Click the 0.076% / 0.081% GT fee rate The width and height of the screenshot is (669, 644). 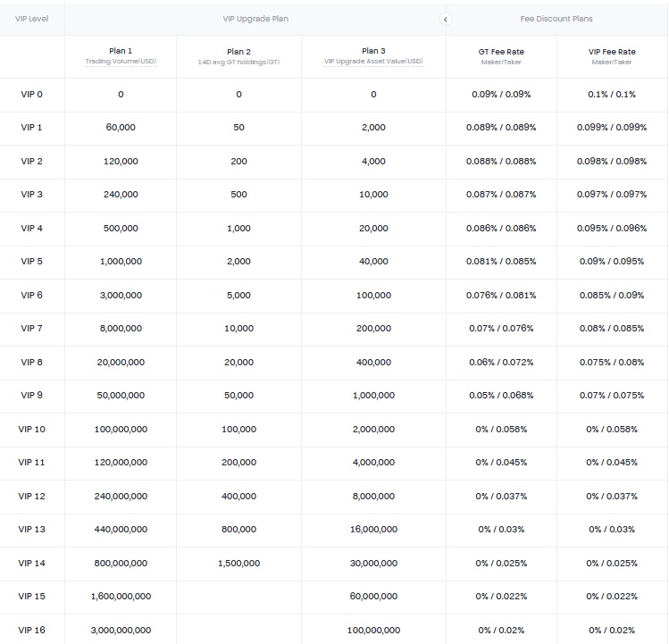[x=501, y=296]
